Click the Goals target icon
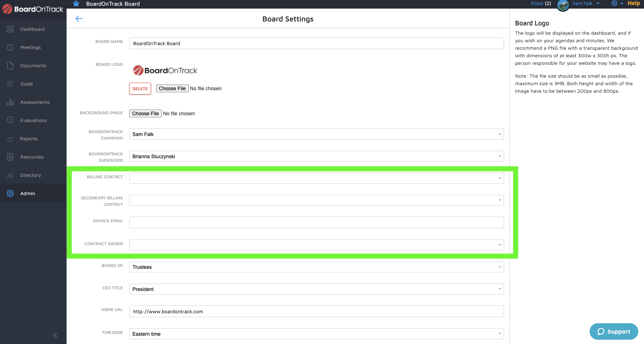This screenshot has width=644, height=344. 10,84
